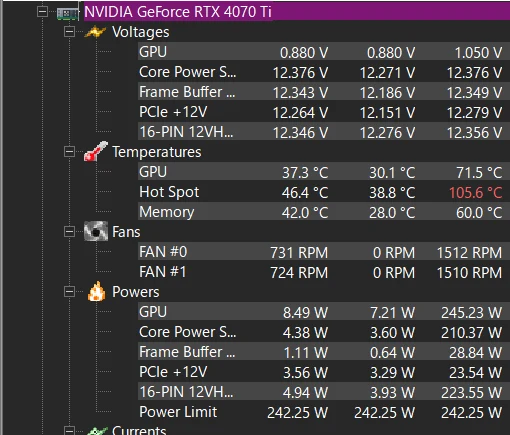Screen dimensions: 510x435
Task: Click the 60.0 °C Memory max value
Action: coord(479,213)
